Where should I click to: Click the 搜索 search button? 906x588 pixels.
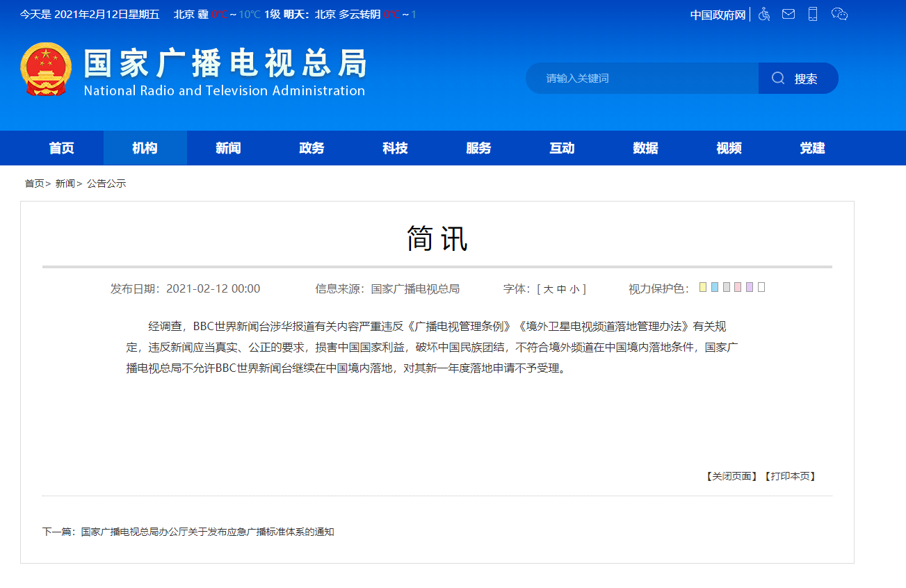point(798,79)
